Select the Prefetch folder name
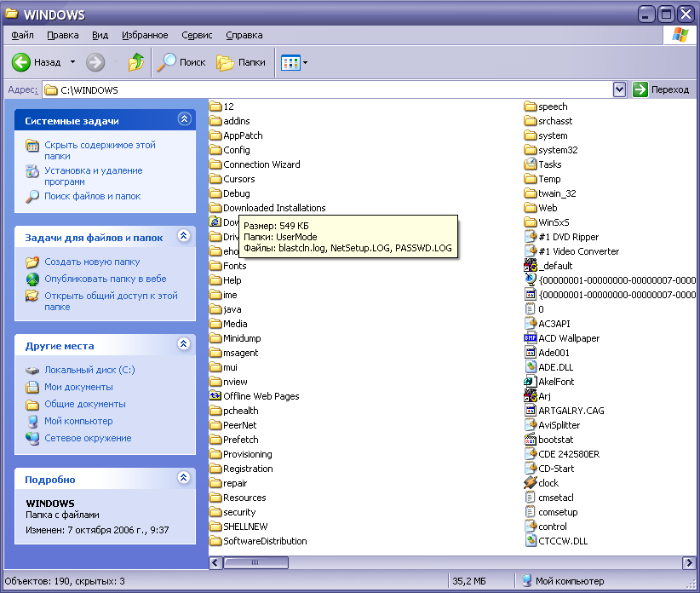The width and height of the screenshot is (700, 593). (x=241, y=440)
